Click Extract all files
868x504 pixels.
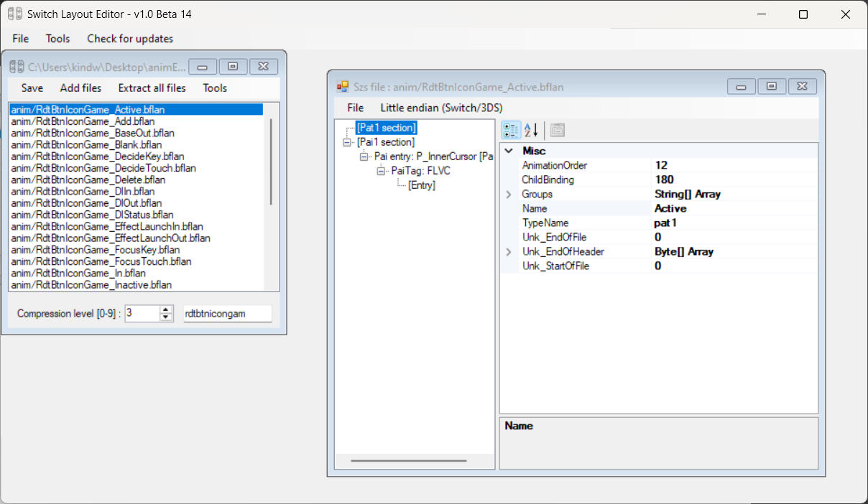pos(152,88)
